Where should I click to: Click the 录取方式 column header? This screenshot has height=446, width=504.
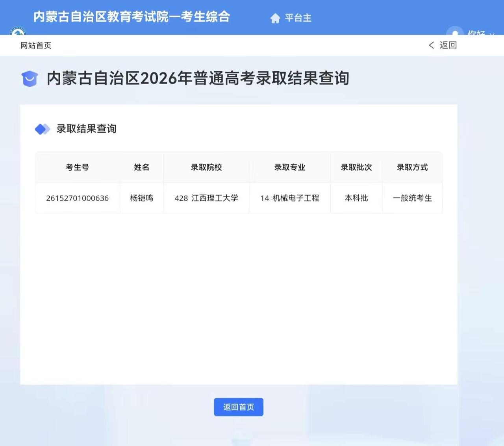(x=412, y=167)
